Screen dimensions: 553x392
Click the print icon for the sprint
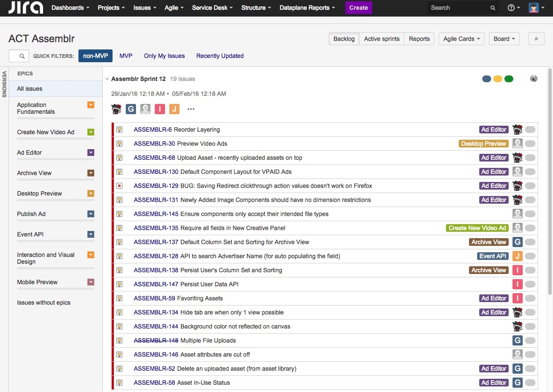(533, 78)
